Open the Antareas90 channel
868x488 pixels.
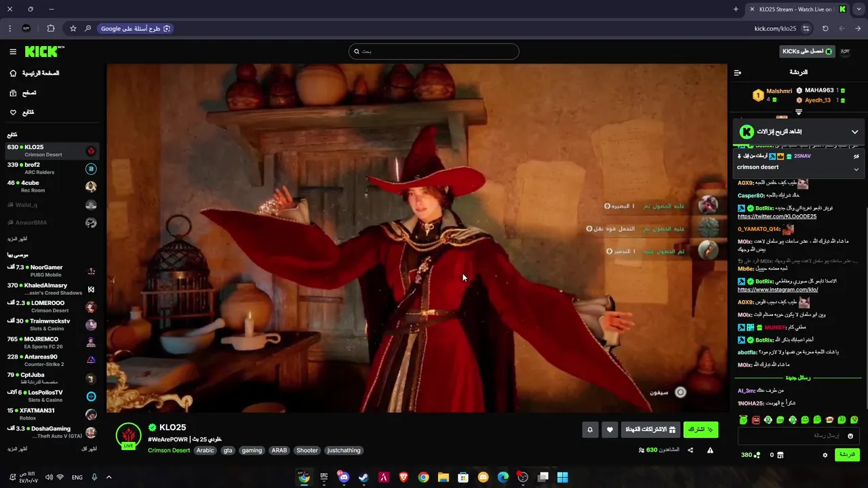click(x=52, y=361)
